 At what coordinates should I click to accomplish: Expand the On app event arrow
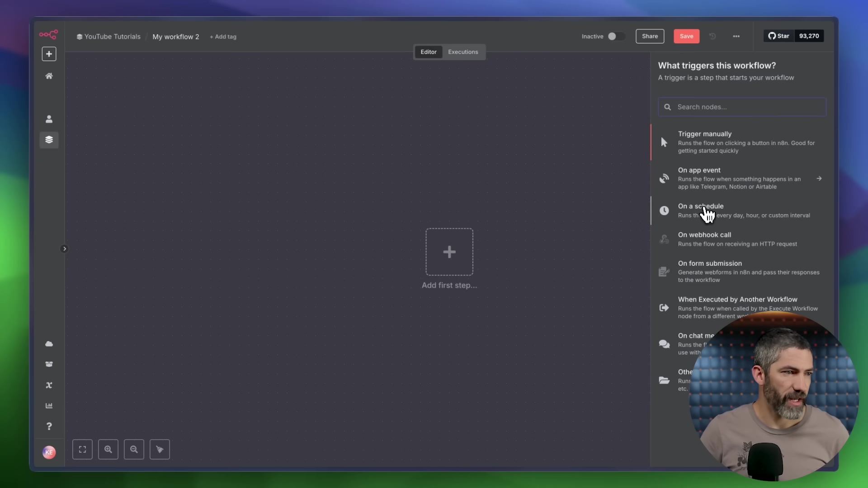tap(819, 178)
